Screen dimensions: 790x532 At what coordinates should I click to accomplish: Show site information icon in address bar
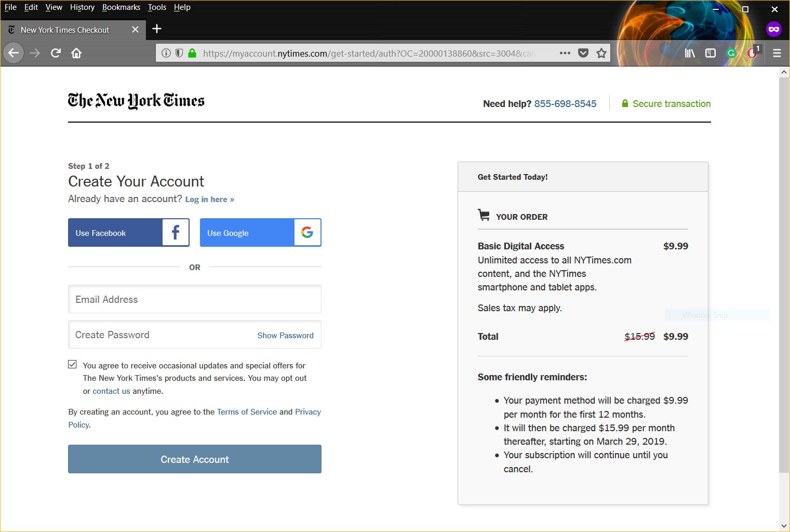tap(166, 53)
